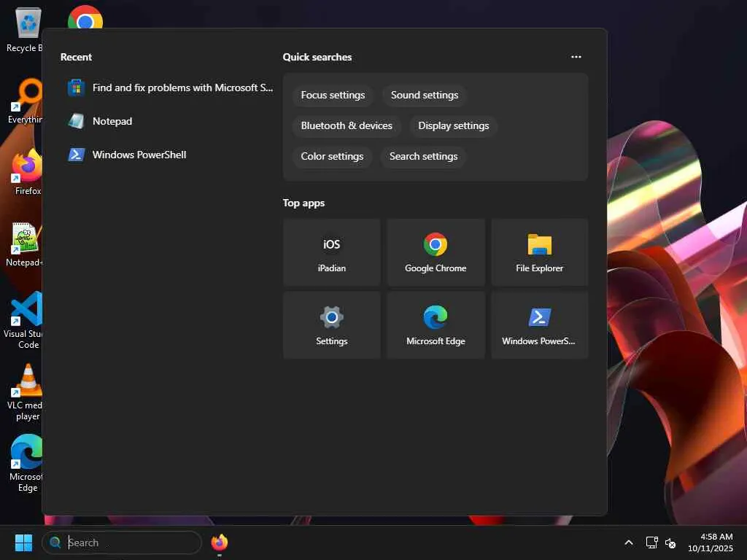
Task: Click the 'Windows PowerShell' label in Recent
Action: (139, 155)
